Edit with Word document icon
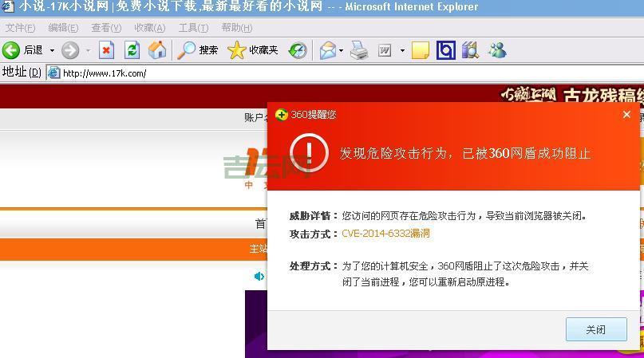 tap(385, 50)
